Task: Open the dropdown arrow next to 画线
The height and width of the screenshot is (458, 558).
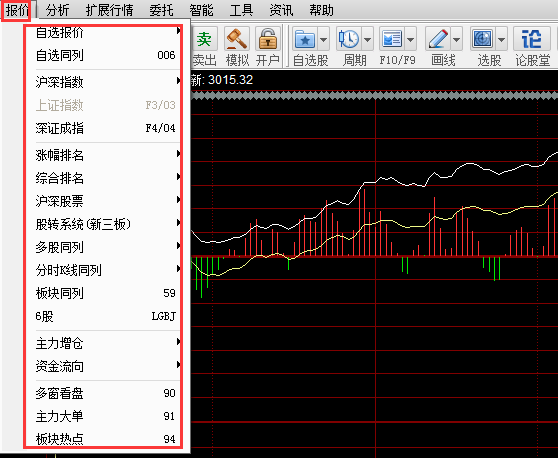Action: [457, 39]
